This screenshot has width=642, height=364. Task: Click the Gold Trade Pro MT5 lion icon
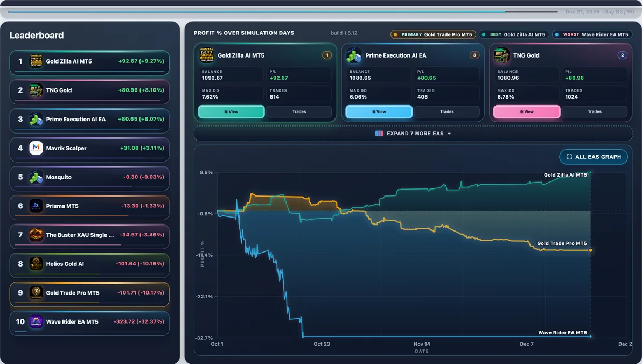tap(36, 292)
